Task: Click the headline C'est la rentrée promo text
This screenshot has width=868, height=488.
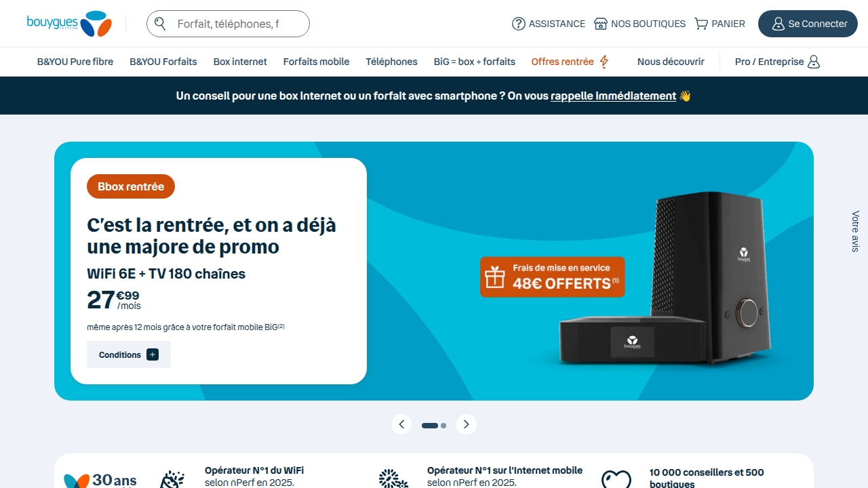Action: (212, 235)
